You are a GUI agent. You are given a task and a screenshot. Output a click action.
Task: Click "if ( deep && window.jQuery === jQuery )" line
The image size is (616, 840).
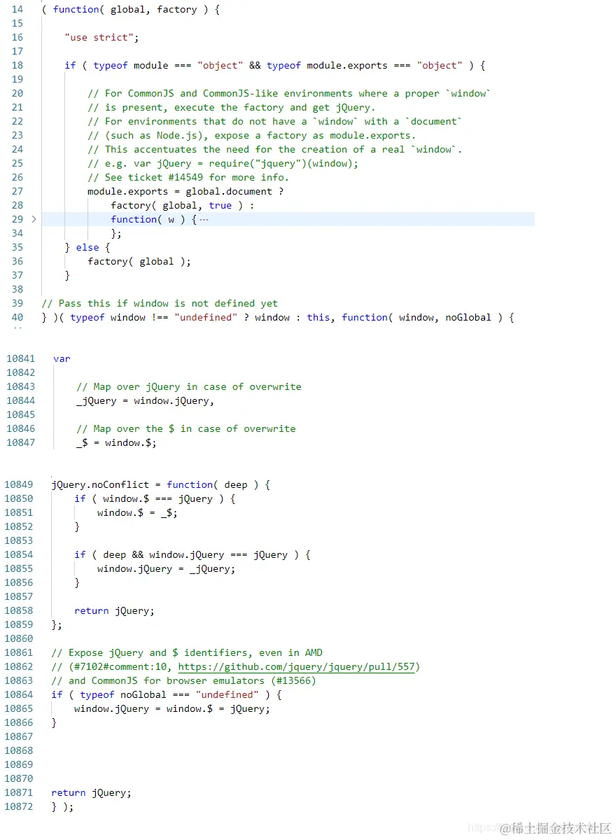point(192,554)
